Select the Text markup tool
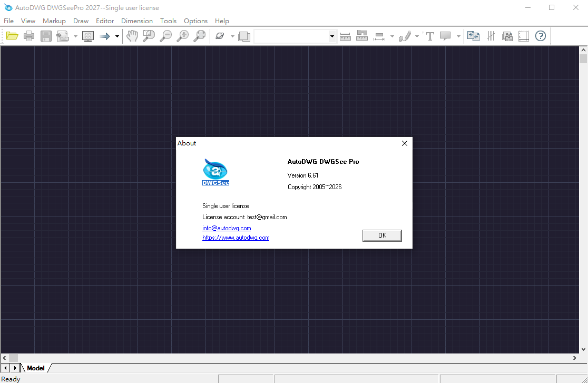Screen dimensions: 588x383 [430, 36]
